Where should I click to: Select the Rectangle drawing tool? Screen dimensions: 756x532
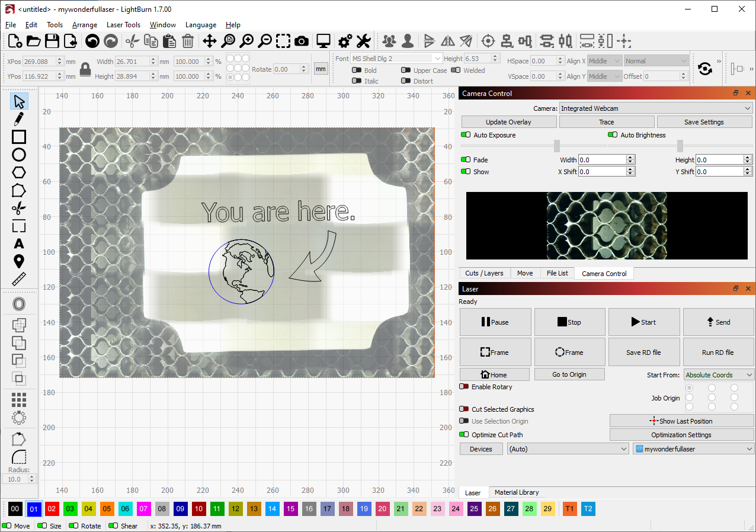[x=19, y=137]
